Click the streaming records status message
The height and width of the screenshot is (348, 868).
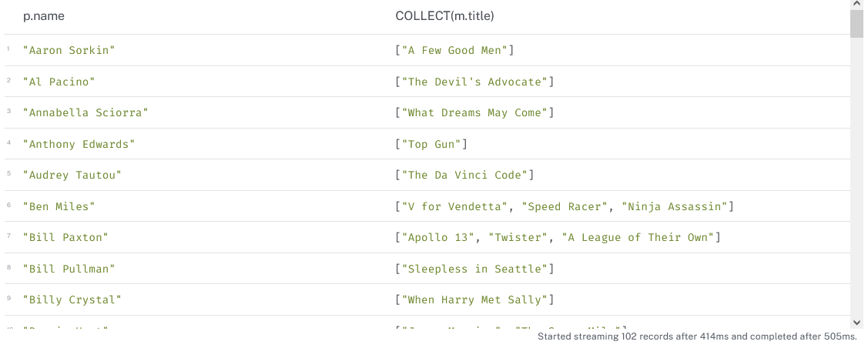697,336
